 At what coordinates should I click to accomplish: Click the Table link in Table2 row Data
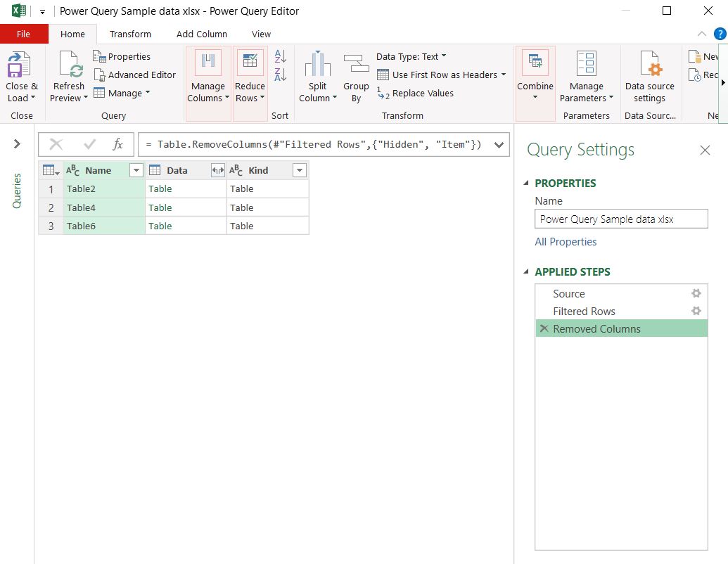pyautogui.click(x=160, y=188)
